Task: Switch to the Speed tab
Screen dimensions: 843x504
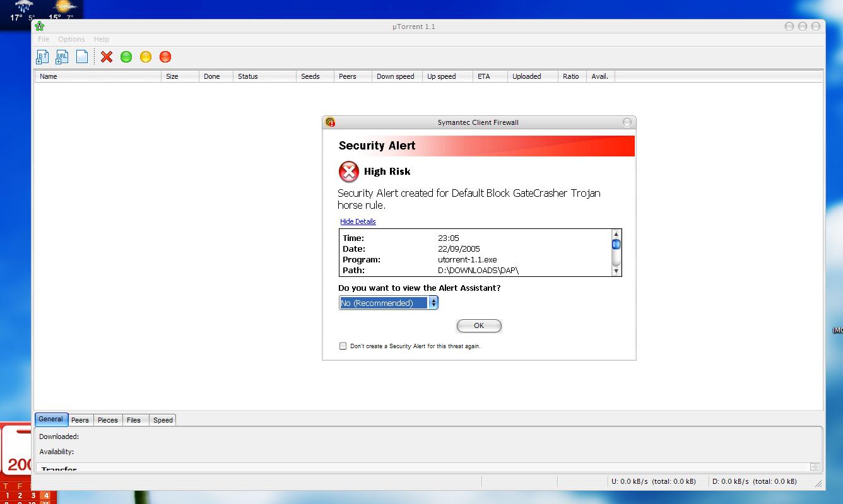Action: 163,420
